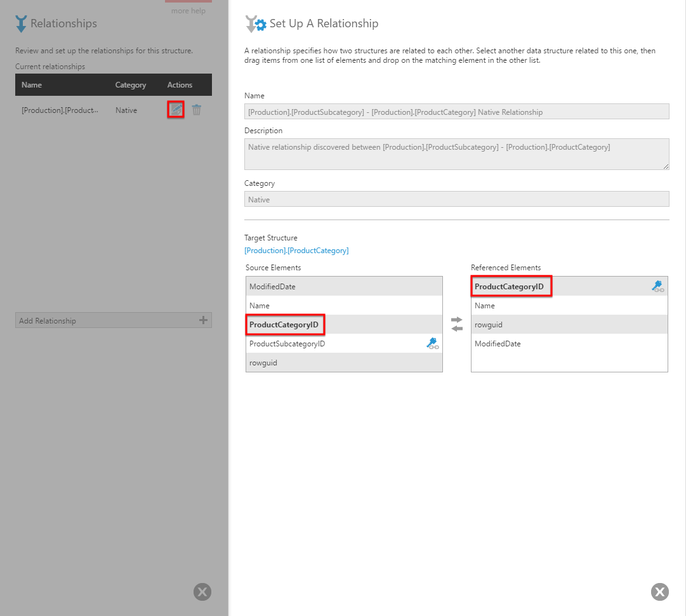Select rowguid in Source Elements

[x=344, y=363]
